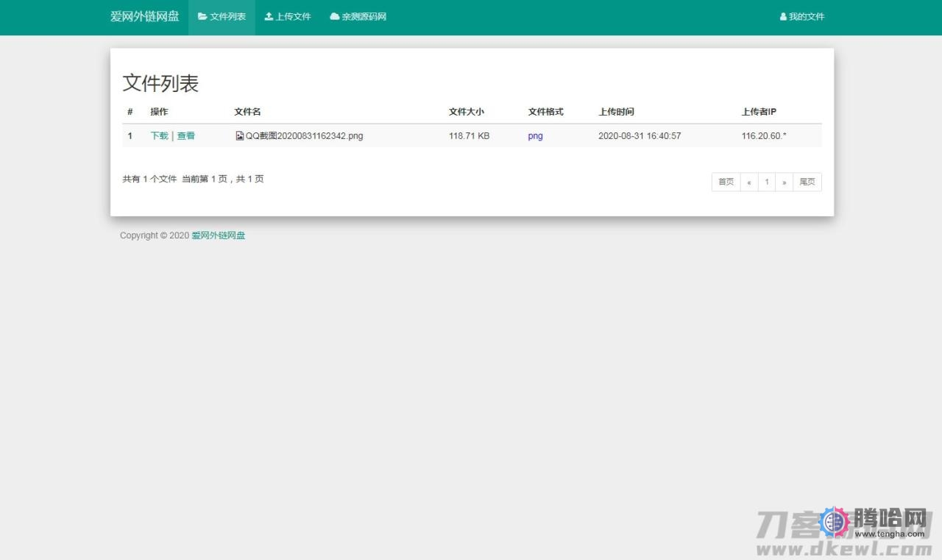Click the 118.71 KB size cell

(x=469, y=136)
